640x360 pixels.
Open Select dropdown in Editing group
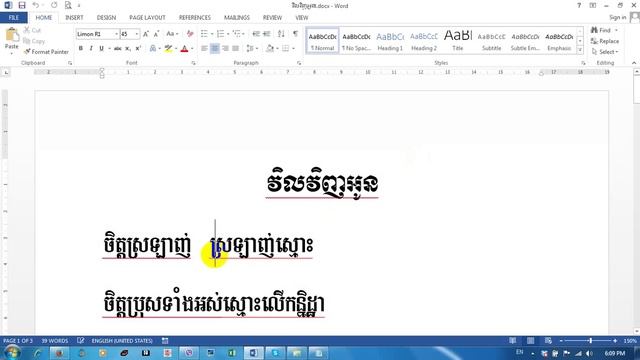(605, 52)
